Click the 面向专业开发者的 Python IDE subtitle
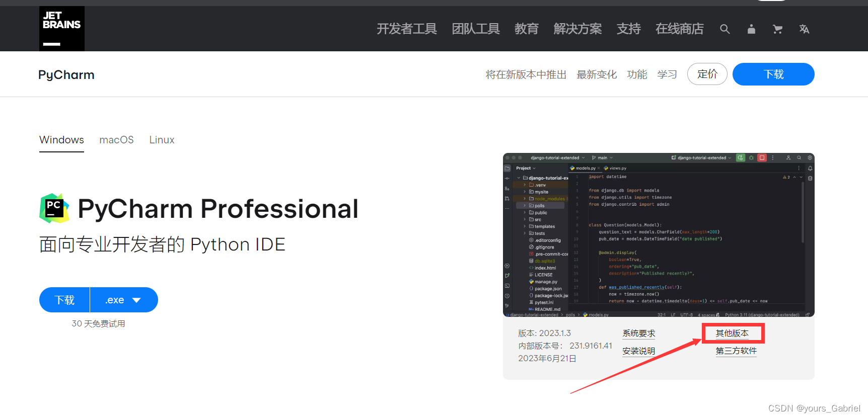The image size is (868, 418). pyautogui.click(x=162, y=244)
